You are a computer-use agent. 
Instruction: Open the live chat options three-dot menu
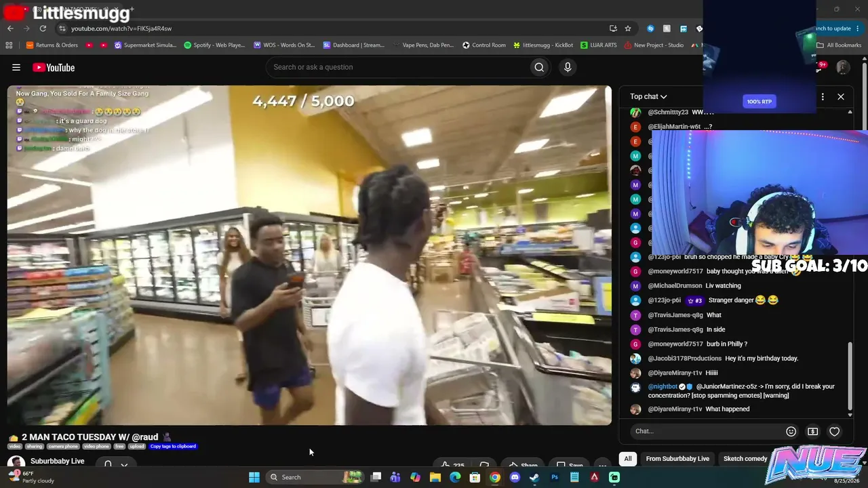pos(823,97)
